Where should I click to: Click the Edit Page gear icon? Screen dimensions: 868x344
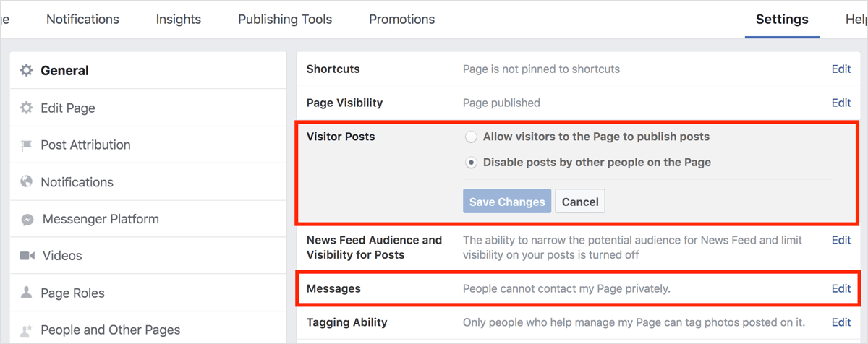27,108
